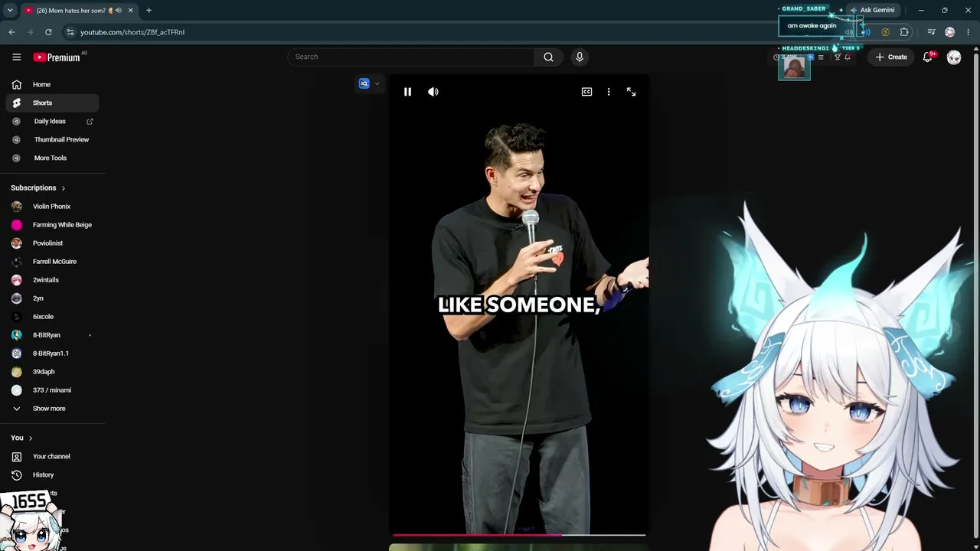Image resolution: width=980 pixels, height=551 pixels.
Task: Open the vidIQ dropdown arrow
Action: pyautogui.click(x=377, y=84)
